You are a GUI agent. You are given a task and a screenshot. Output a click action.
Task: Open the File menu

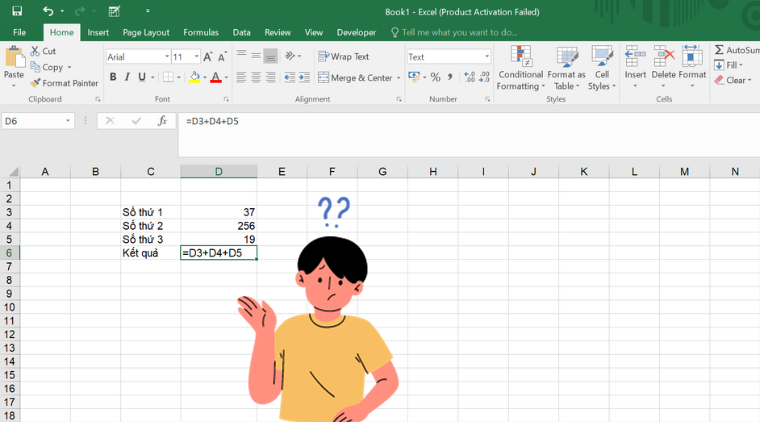coord(19,32)
